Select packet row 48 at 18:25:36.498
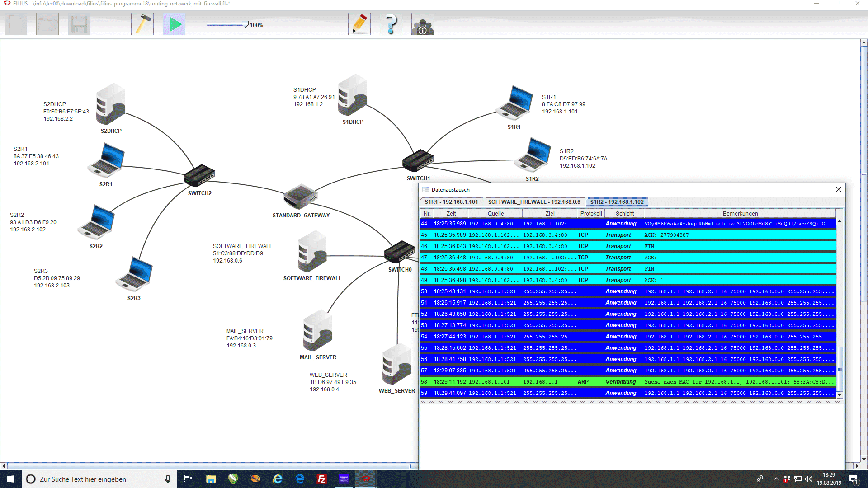 628,269
